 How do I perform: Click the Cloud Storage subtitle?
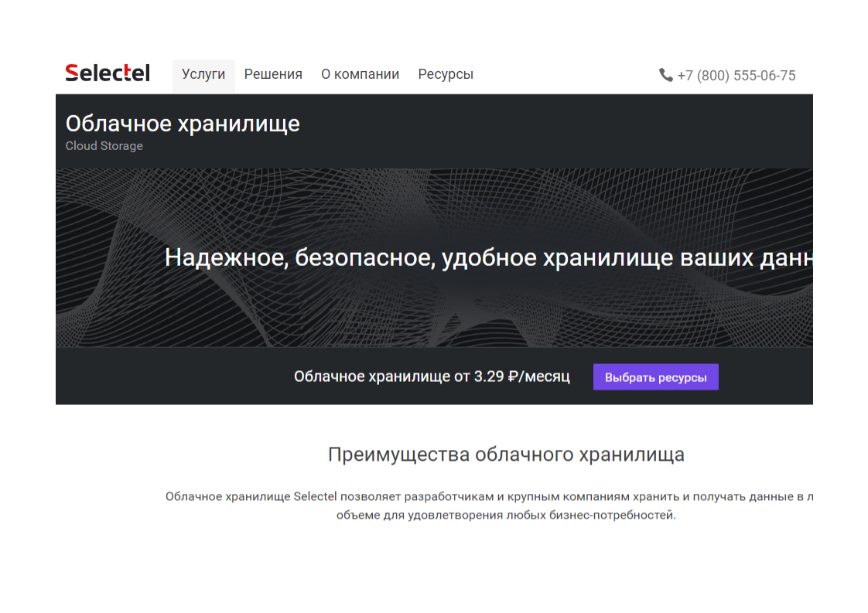point(104,145)
